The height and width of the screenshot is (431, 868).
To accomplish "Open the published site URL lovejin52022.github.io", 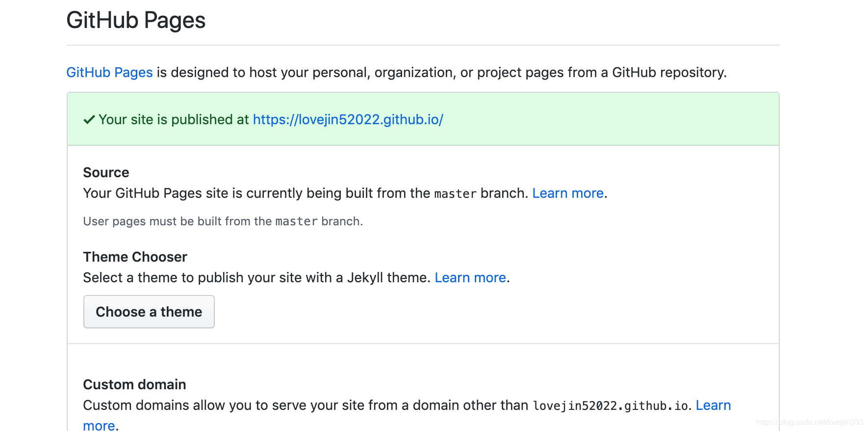I will (x=348, y=120).
